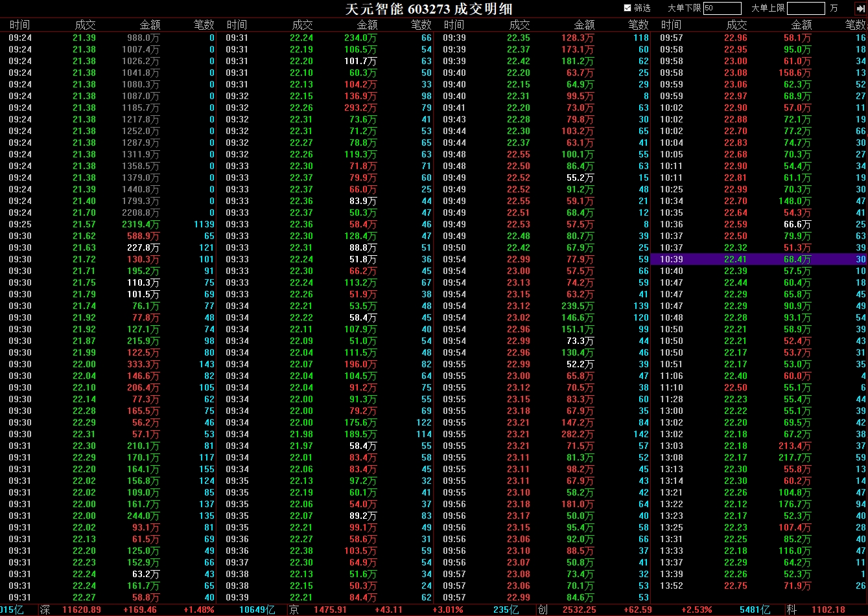Click the 筛选 label text

click(642, 8)
